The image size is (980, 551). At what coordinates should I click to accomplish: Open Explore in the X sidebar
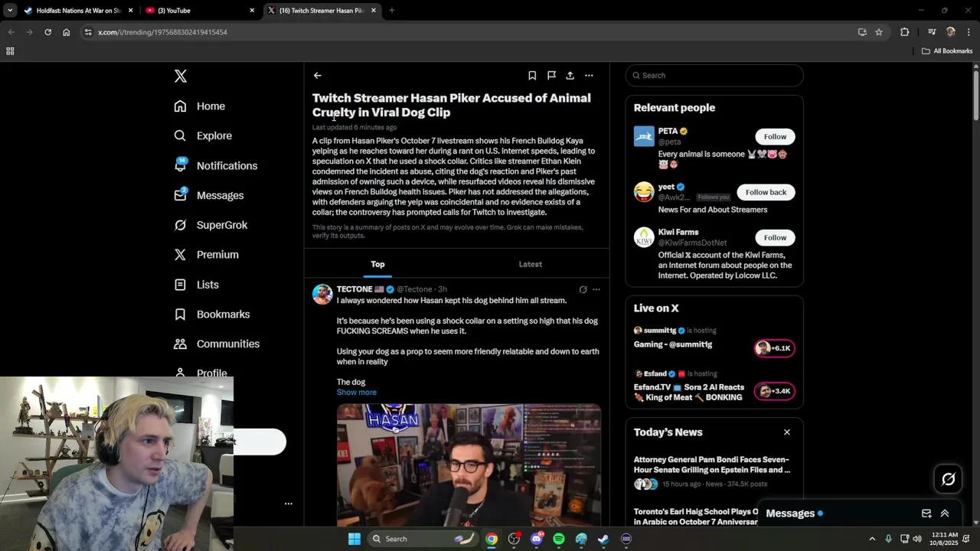pyautogui.click(x=202, y=135)
